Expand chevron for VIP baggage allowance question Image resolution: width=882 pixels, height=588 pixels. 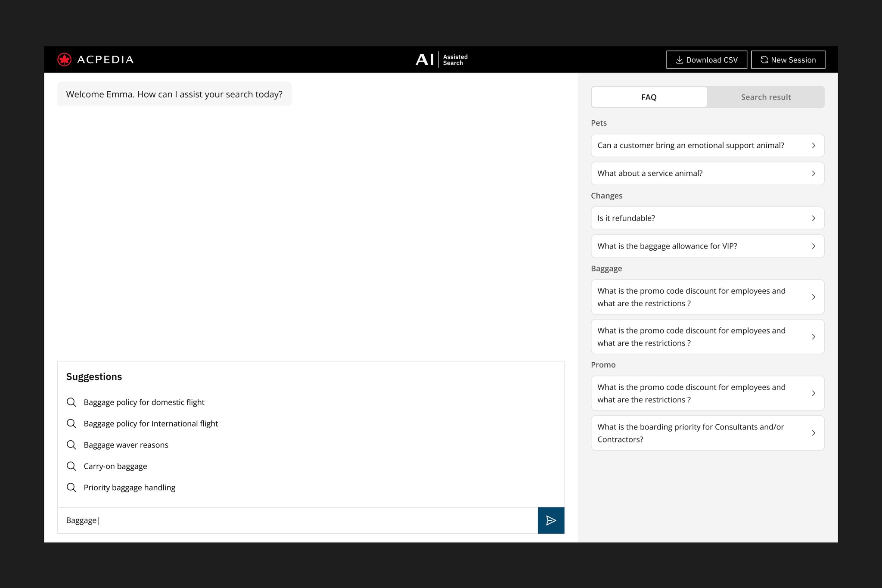click(813, 246)
